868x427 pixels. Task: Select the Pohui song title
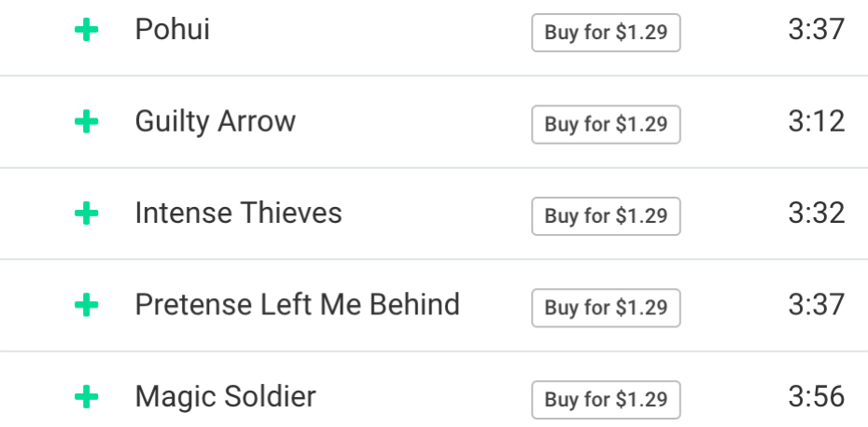[x=173, y=30]
